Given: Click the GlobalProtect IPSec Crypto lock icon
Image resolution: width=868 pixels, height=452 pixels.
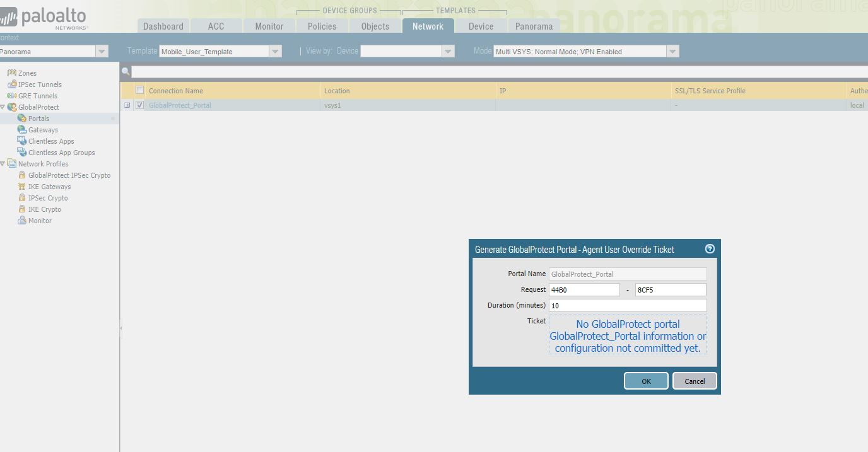Looking at the screenshot, I should [x=22, y=175].
